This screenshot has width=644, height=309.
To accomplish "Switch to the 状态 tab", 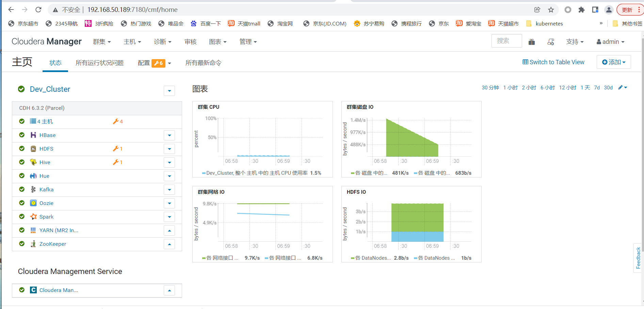I will pyautogui.click(x=55, y=63).
